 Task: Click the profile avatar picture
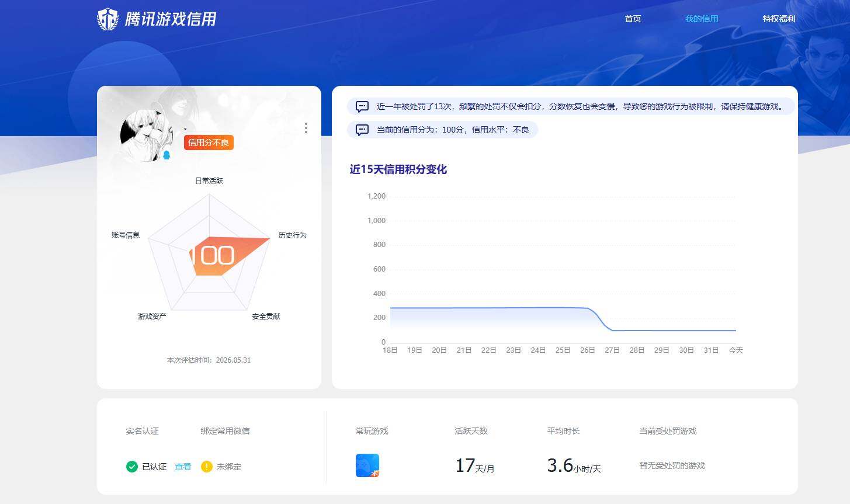147,135
